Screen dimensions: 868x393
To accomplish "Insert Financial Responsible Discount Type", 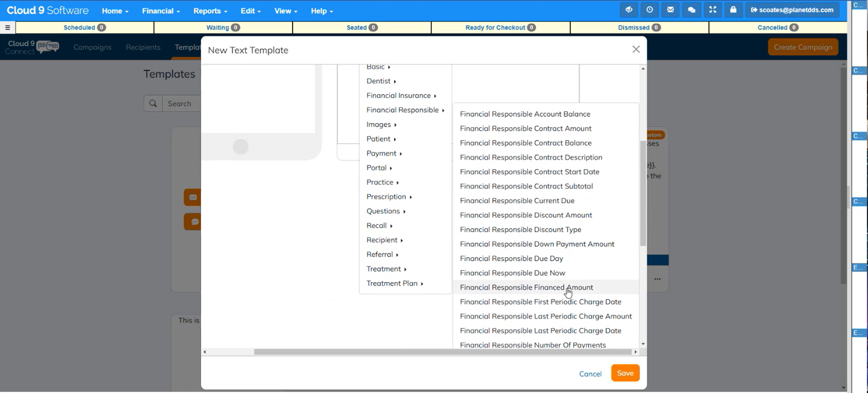I will pos(546,230).
